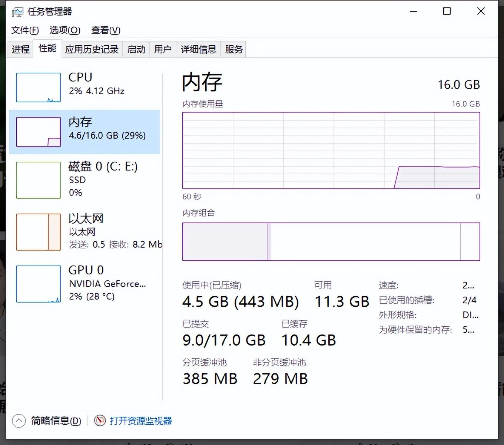The height and width of the screenshot is (445, 504).
Task: Click the 内存使用量 usage graph
Action: tap(331, 150)
